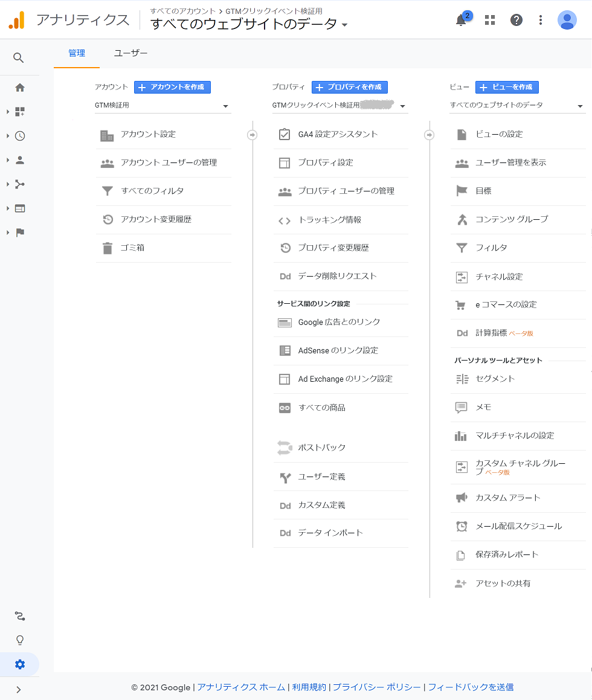The height and width of the screenshot is (700, 592).
Task: Open アナリティクス ホーム footer link
Action: (241, 687)
